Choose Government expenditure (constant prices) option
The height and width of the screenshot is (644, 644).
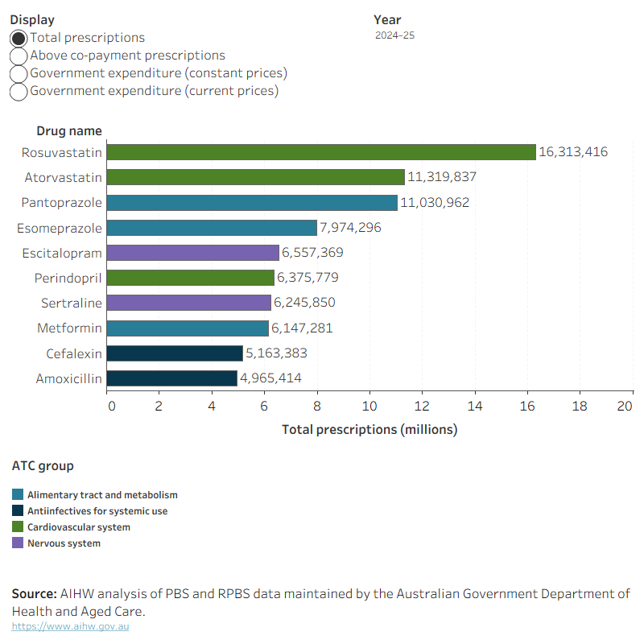[19, 73]
